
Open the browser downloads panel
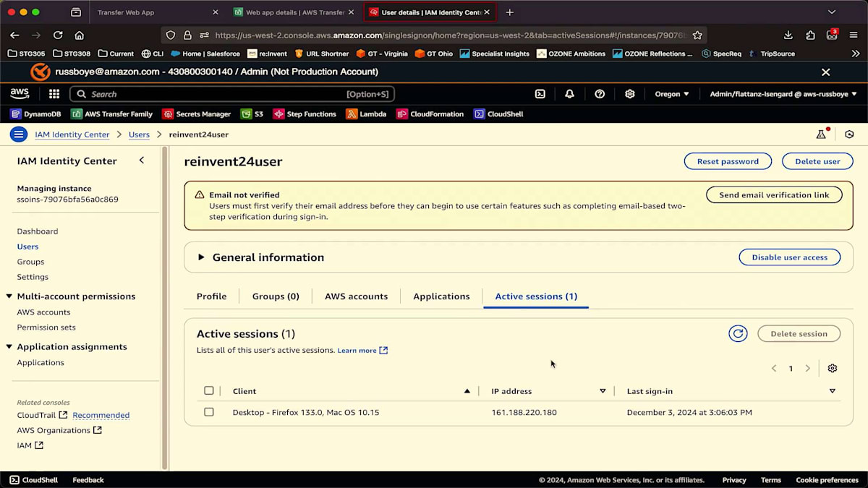point(788,35)
